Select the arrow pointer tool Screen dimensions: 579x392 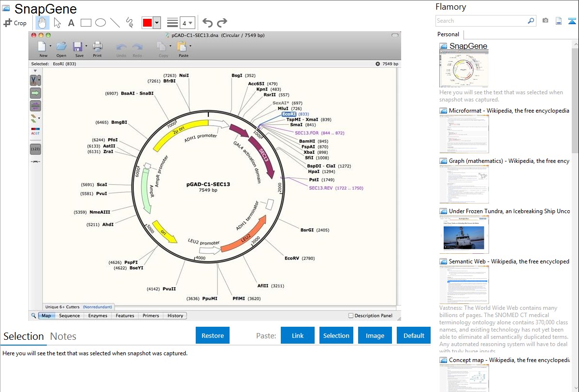(x=57, y=23)
